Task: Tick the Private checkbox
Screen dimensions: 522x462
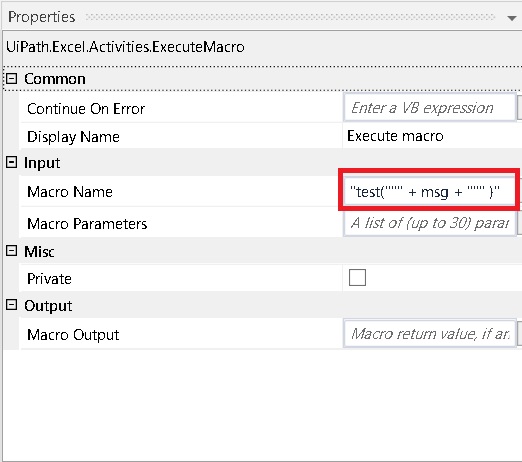Action: point(357,277)
